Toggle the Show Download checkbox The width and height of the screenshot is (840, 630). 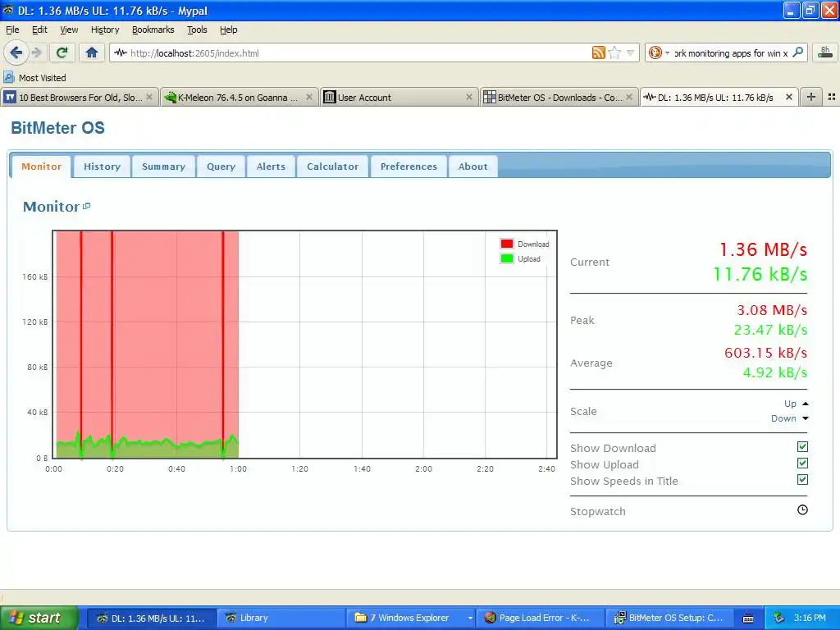click(x=802, y=447)
